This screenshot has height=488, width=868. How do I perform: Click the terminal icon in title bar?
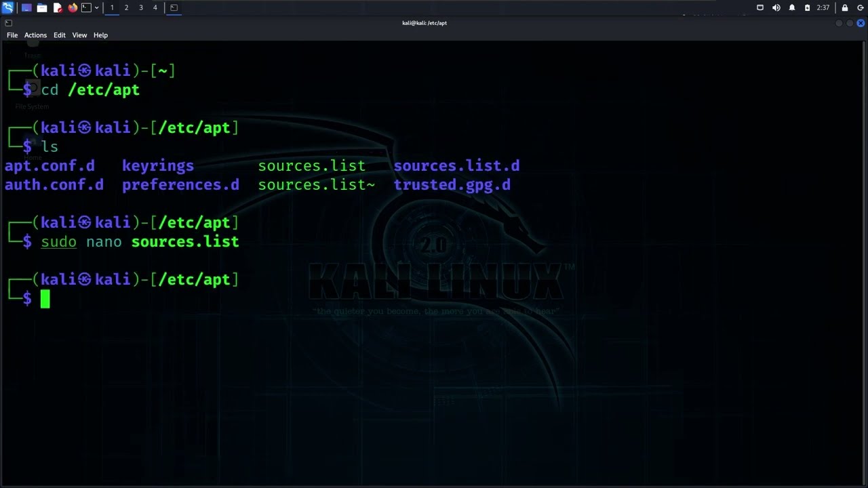coord(8,23)
